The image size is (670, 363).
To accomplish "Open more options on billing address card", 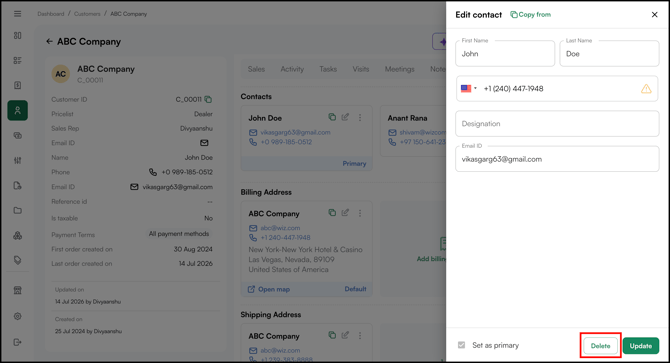I will click(360, 213).
